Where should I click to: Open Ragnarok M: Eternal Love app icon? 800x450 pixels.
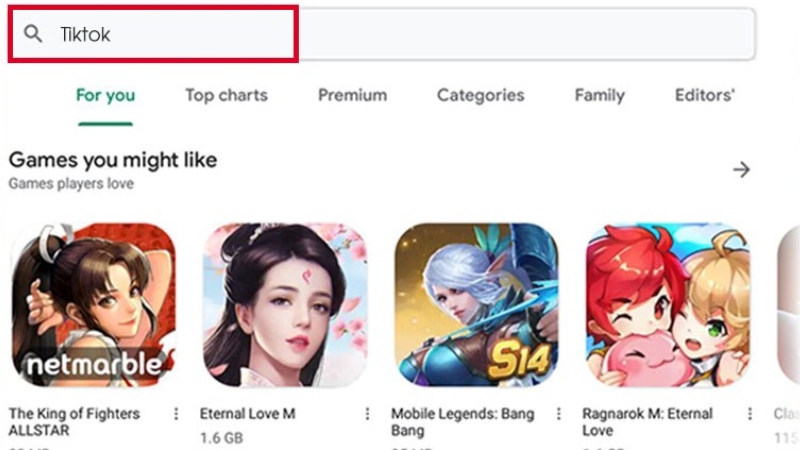[x=667, y=305]
